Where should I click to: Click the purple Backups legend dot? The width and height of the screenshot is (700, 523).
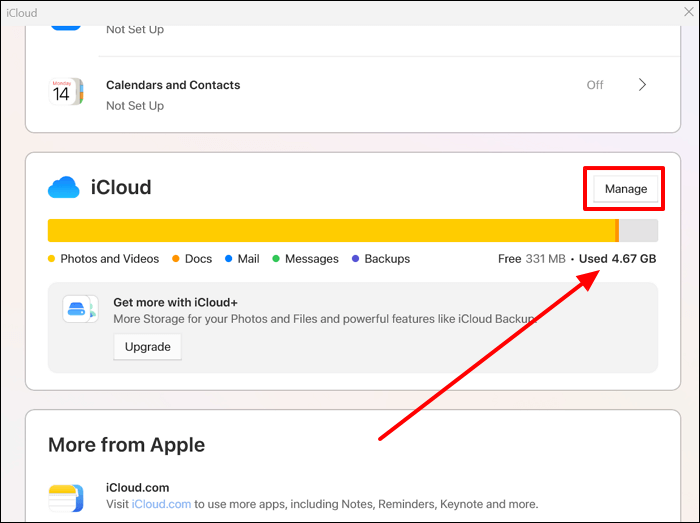pyautogui.click(x=355, y=259)
